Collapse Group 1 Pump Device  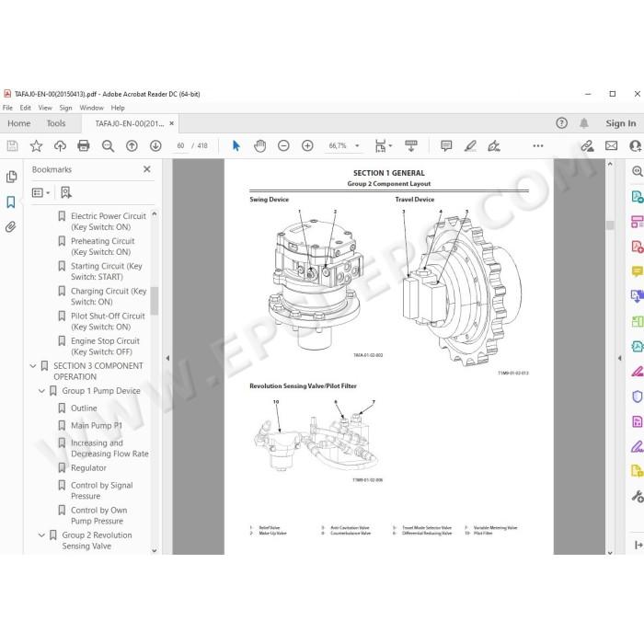[41, 391]
